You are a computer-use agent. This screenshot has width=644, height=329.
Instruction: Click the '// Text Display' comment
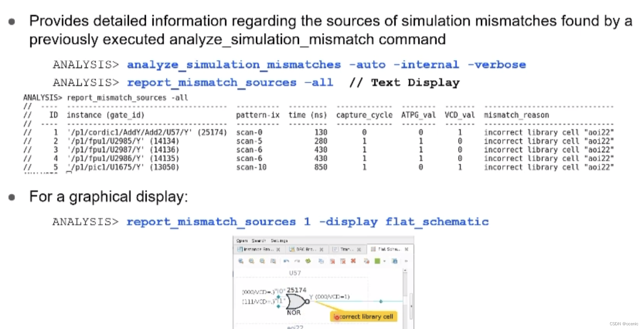tap(404, 83)
